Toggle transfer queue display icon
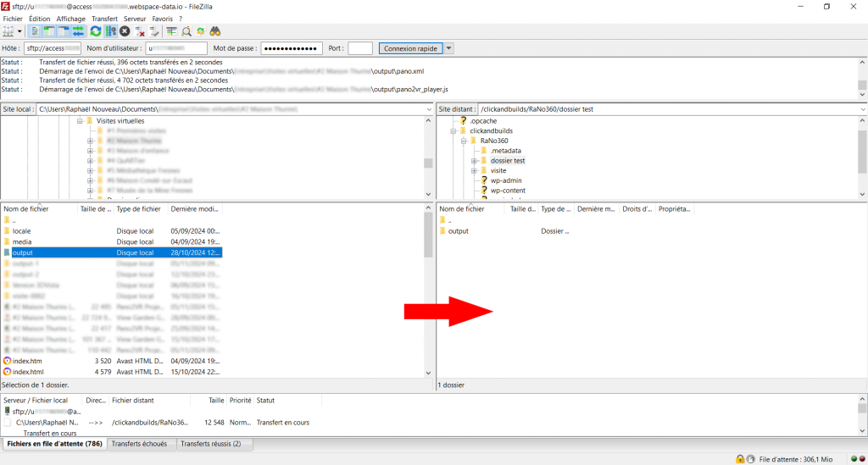The width and height of the screenshot is (868, 465). pos(78,31)
